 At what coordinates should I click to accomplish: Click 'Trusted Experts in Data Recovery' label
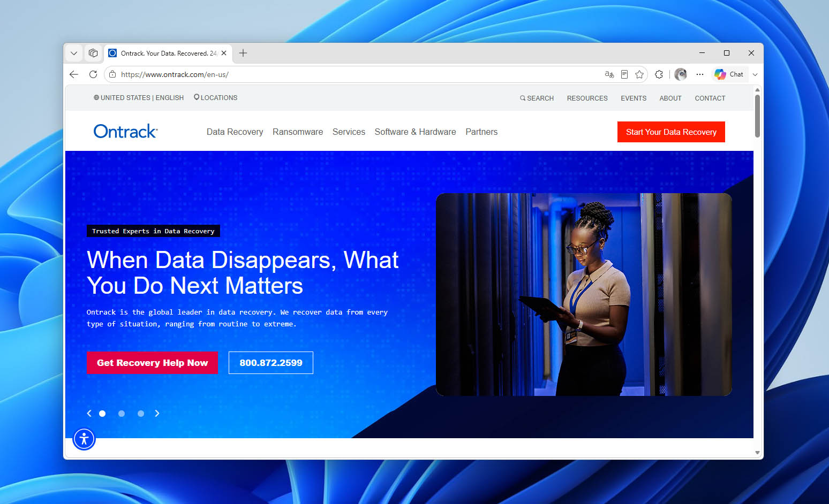point(153,231)
